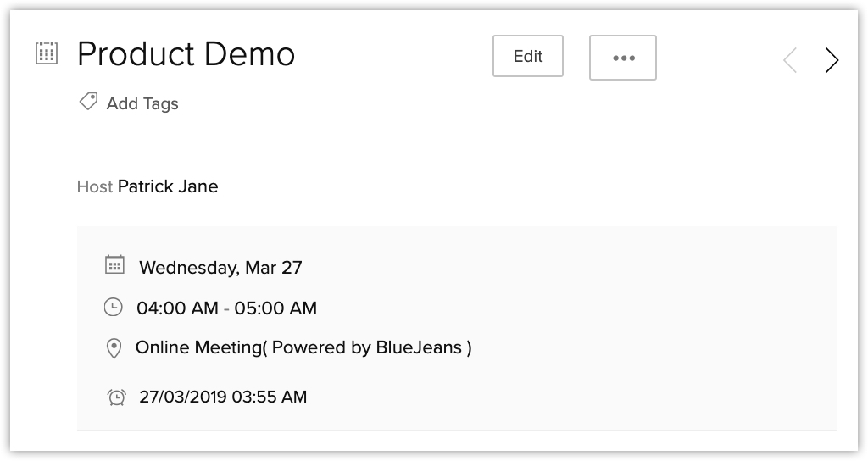This screenshot has height=461, width=868.
Task: Click the dash between start and end times
Action: click(226, 309)
